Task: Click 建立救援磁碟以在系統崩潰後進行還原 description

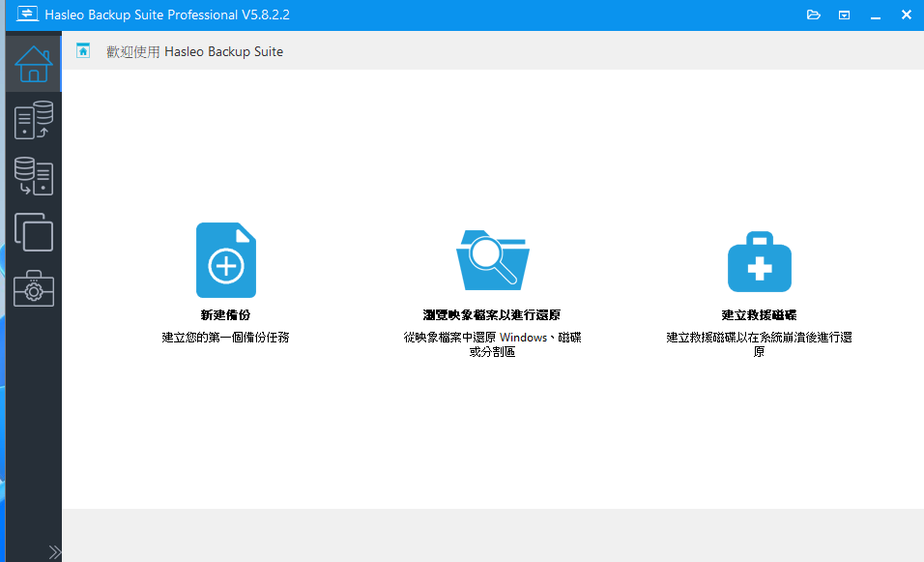Action: pyautogui.click(x=759, y=344)
